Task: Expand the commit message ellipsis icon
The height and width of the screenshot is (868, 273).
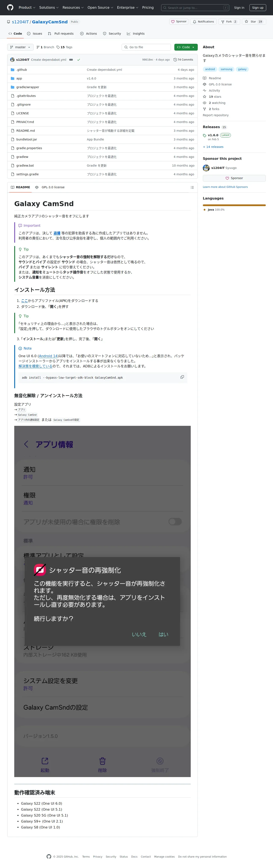Action: (71, 60)
